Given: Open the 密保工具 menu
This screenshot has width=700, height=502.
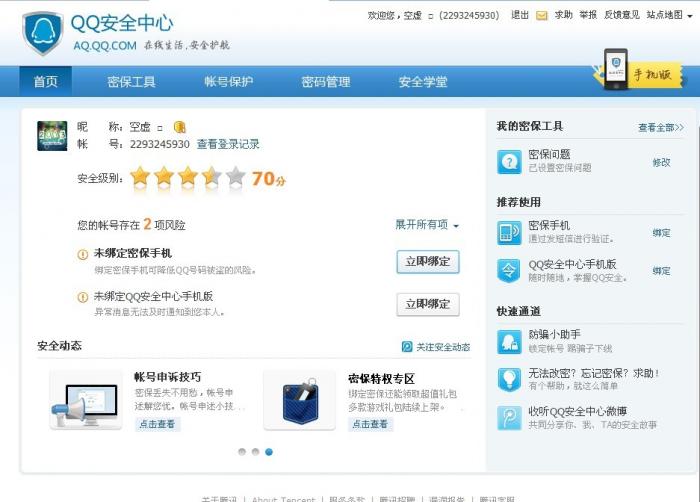Looking at the screenshot, I should coord(131,82).
